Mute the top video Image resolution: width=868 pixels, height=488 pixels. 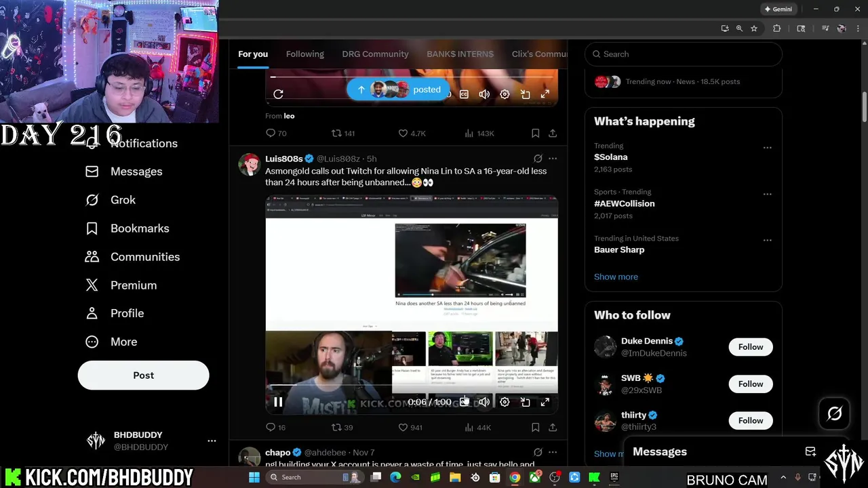pyautogui.click(x=484, y=94)
